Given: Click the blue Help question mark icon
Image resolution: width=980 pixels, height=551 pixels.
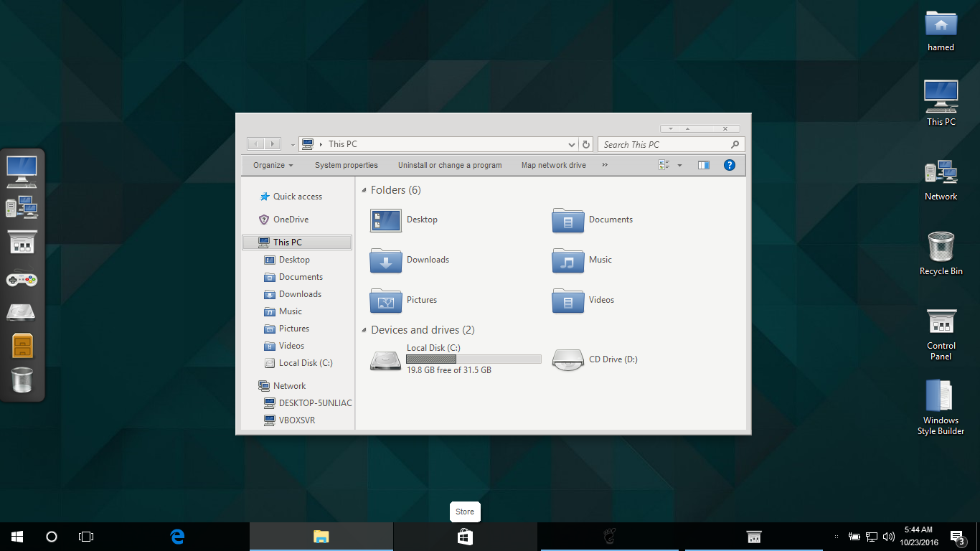Looking at the screenshot, I should coord(729,165).
